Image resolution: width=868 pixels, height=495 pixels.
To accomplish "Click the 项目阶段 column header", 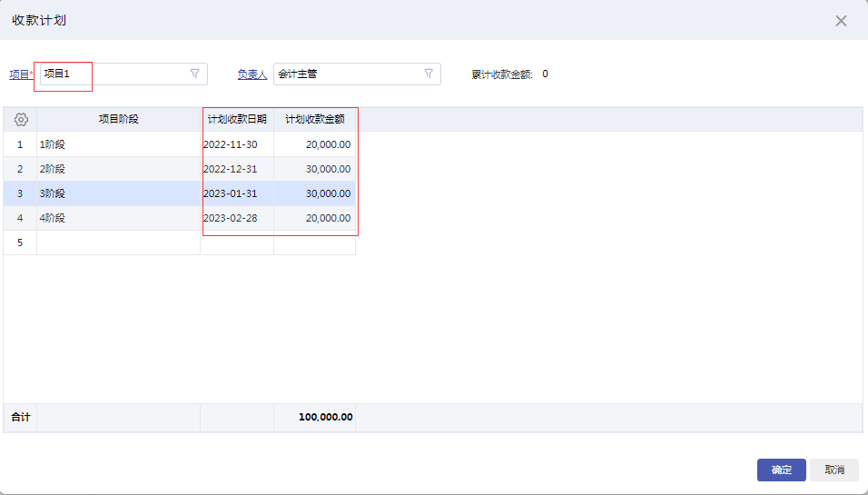I will click(118, 119).
